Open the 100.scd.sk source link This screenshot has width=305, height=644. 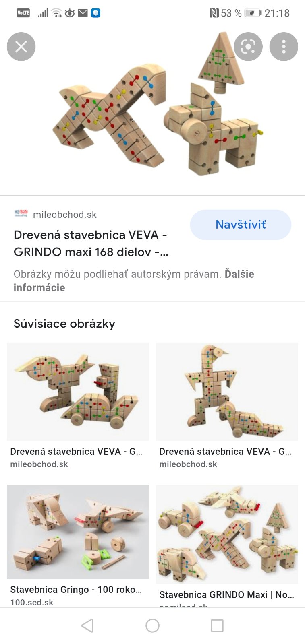point(32,602)
